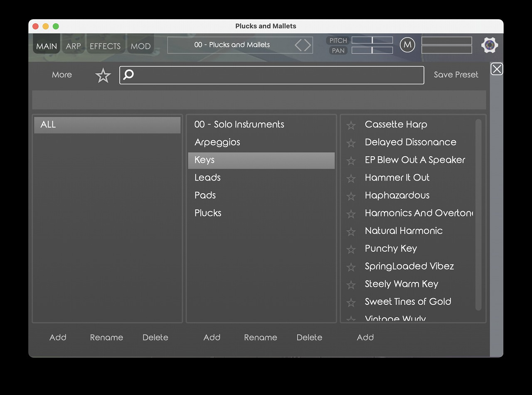
Task: Star the Punchy Key preset
Action: [x=351, y=249]
